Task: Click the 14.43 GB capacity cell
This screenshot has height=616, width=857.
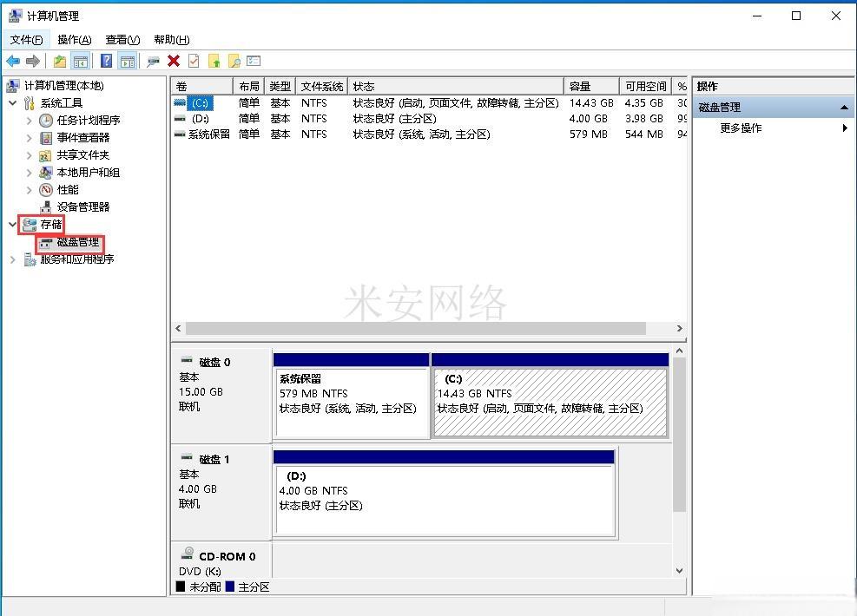Action: (591, 102)
